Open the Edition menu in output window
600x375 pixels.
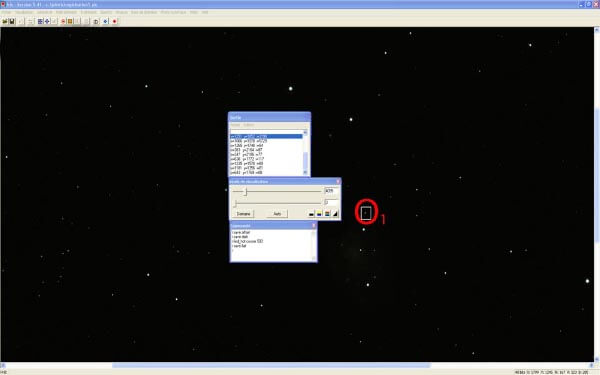tap(249, 125)
